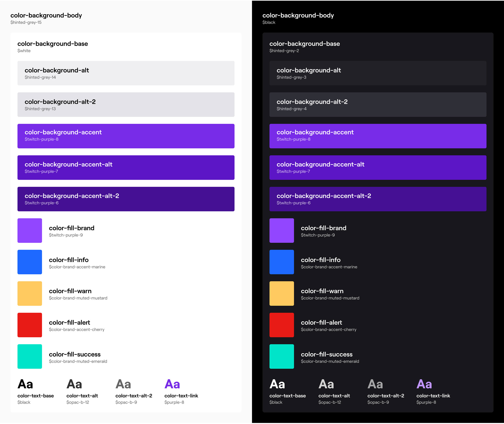Screen dimensions: 504x424
Task: Select the light theme color-background-accent-alt bar
Action: click(126, 167)
